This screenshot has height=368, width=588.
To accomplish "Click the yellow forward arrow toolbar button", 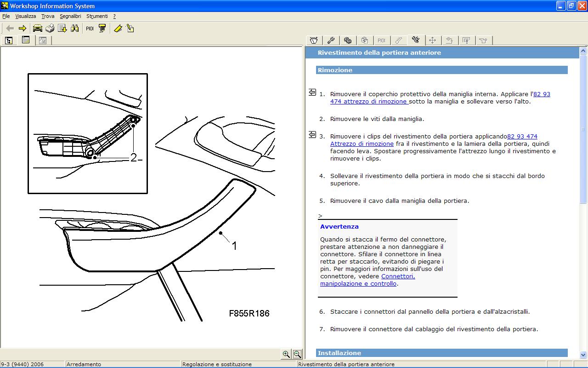I will tap(23, 29).
